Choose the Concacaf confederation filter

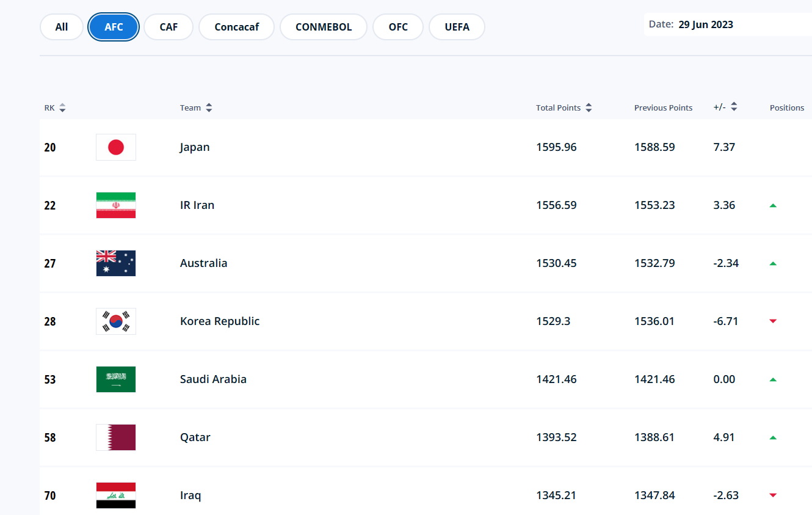pos(237,27)
